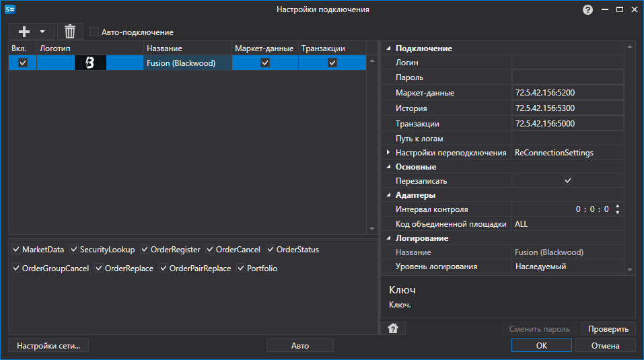644x360 pixels.
Task: Minimize the Настройки подключения window
Action: click(x=604, y=9)
